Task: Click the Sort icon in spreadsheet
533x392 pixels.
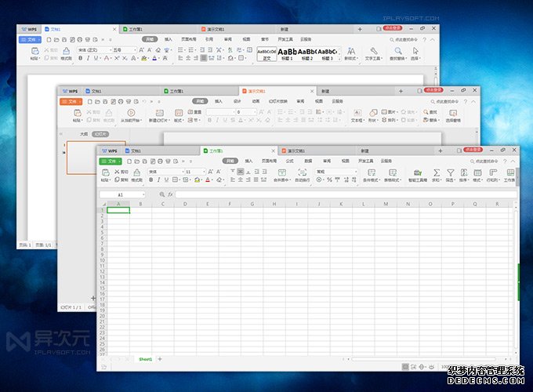Action: pos(464,172)
